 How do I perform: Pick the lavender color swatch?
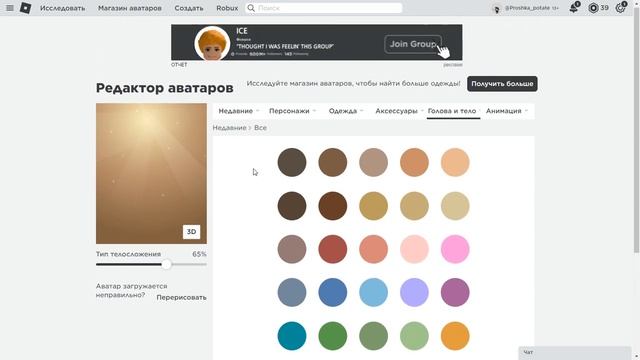(414, 292)
